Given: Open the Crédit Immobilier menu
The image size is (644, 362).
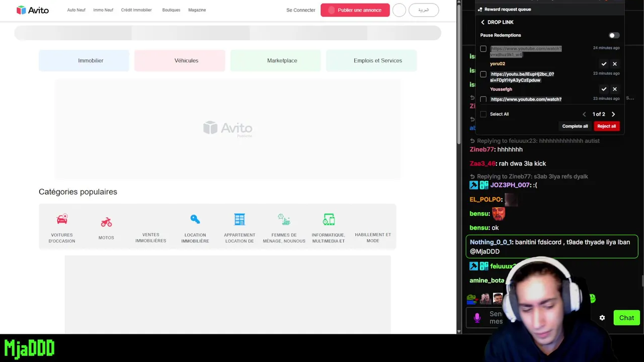Looking at the screenshot, I should (136, 10).
